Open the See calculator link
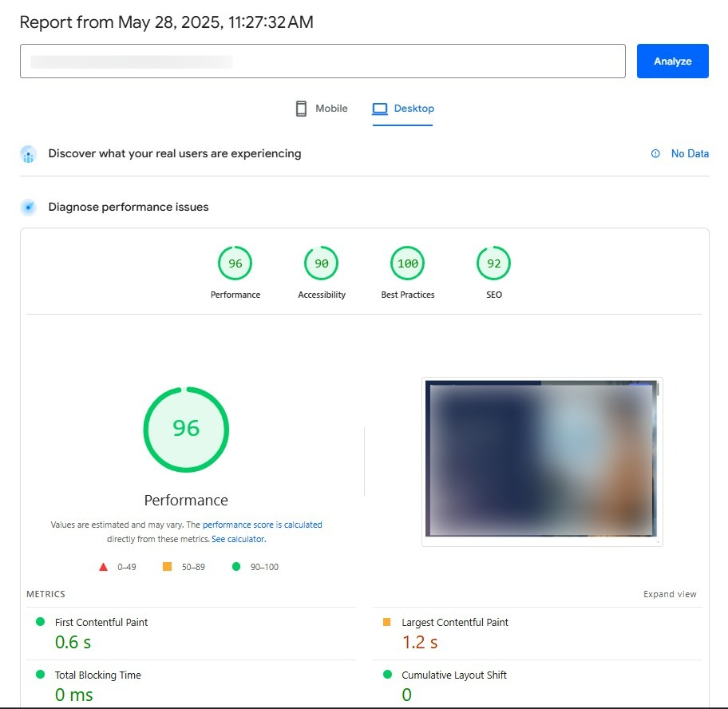The height and width of the screenshot is (709, 728). coord(238,540)
